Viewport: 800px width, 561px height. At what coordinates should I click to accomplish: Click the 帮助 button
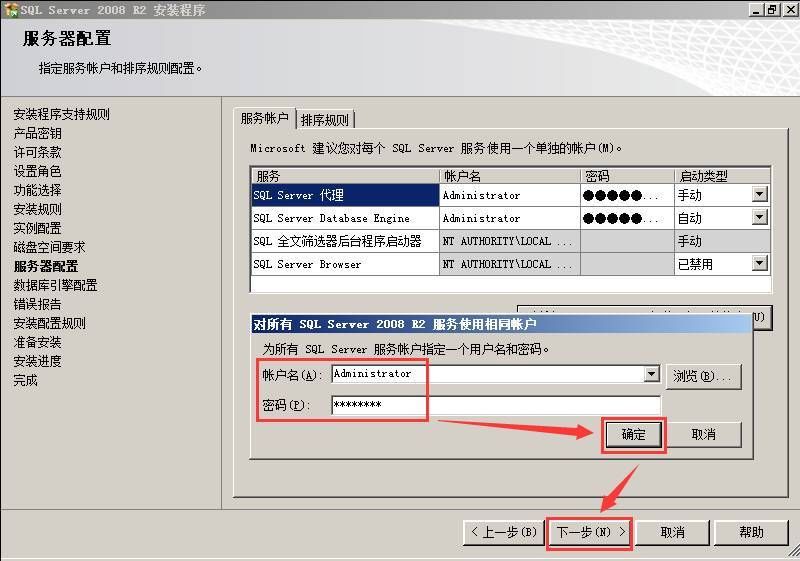click(751, 532)
